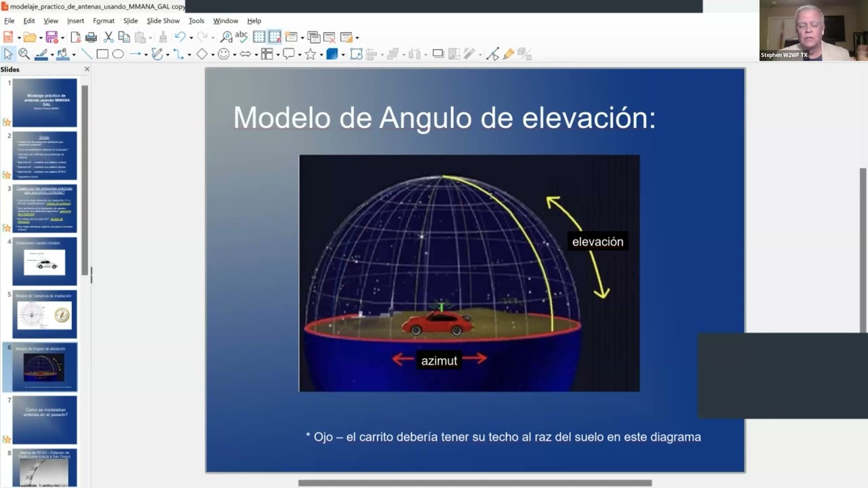The height and width of the screenshot is (488, 868).
Task: Select slide 5 thumbnail in Slides panel
Action: click(x=45, y=314)
